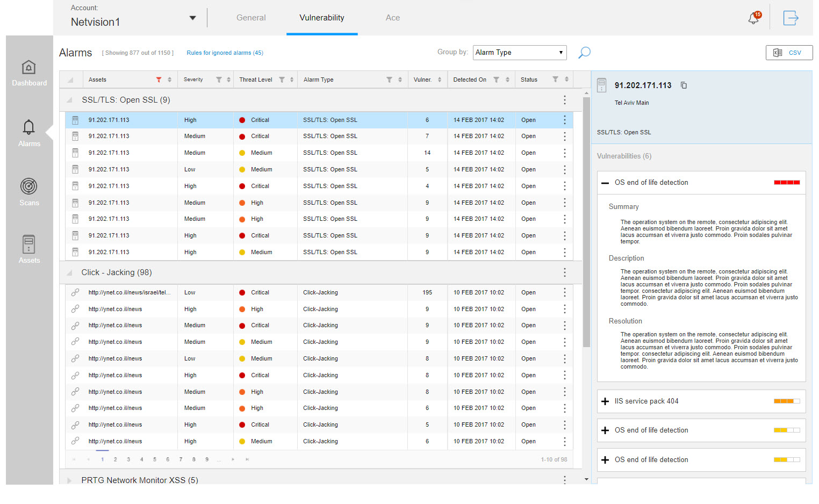
Task: Collapse the expanded OS end of life detection
Action: click(x=605, y=183)
